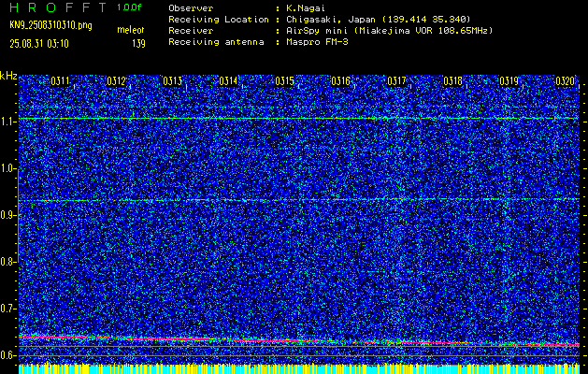The width and height of the screenshot is (588, 374).
Task: Select the Maspro FM-3 antenna text
Action: click(317, 42)
